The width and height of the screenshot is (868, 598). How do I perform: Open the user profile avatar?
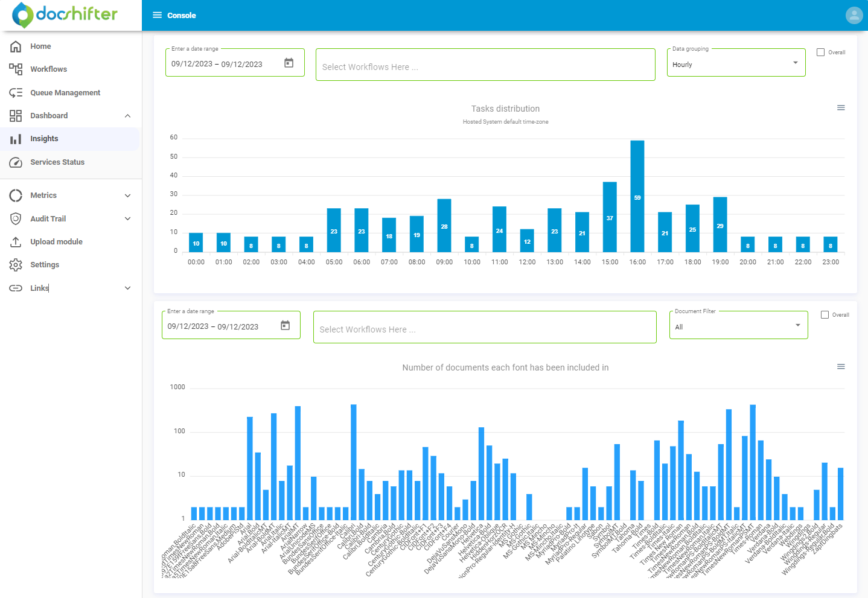coord(854,16)
